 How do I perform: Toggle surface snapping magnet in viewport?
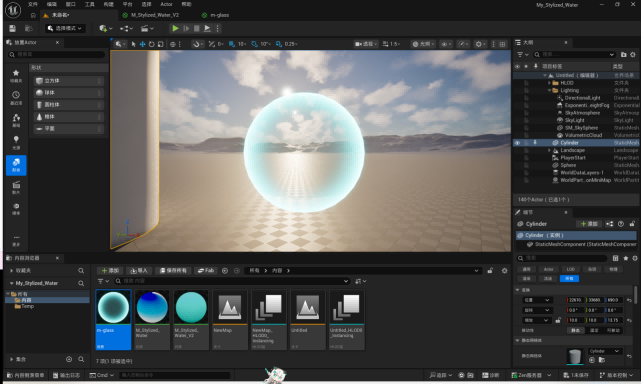pos(197,44)
